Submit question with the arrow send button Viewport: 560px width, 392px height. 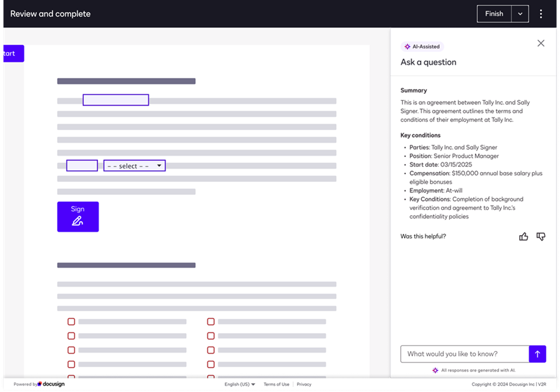click(537, 354)
